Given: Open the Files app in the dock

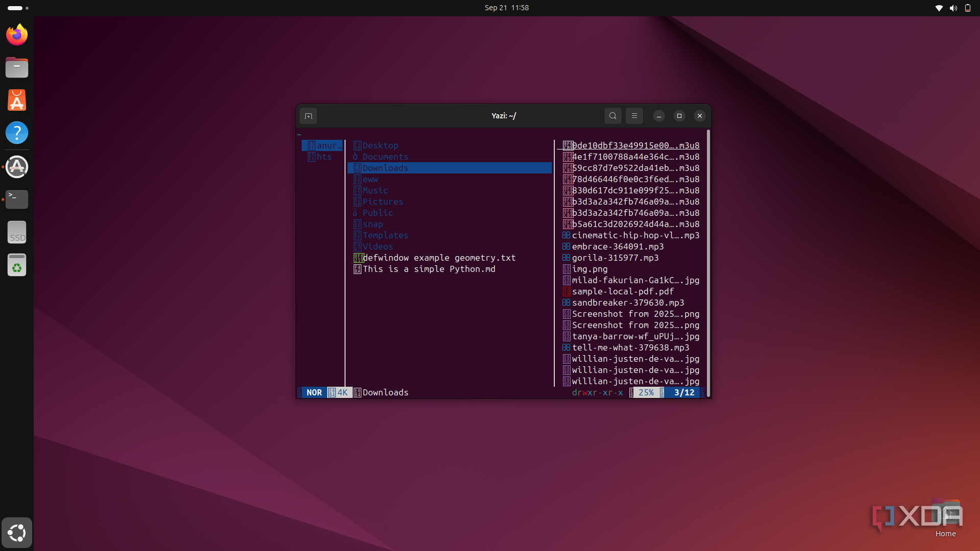Looking at the screenshot, I should point(17,67).
